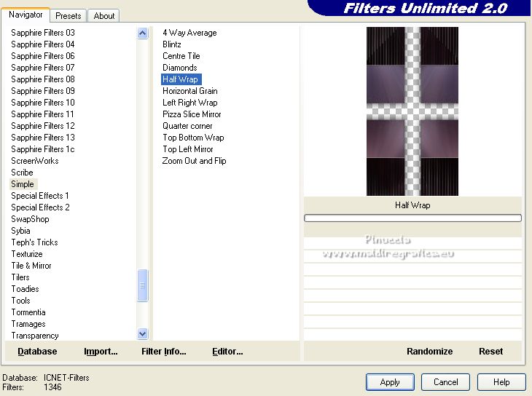Click the Import... button

click(101, 352)
